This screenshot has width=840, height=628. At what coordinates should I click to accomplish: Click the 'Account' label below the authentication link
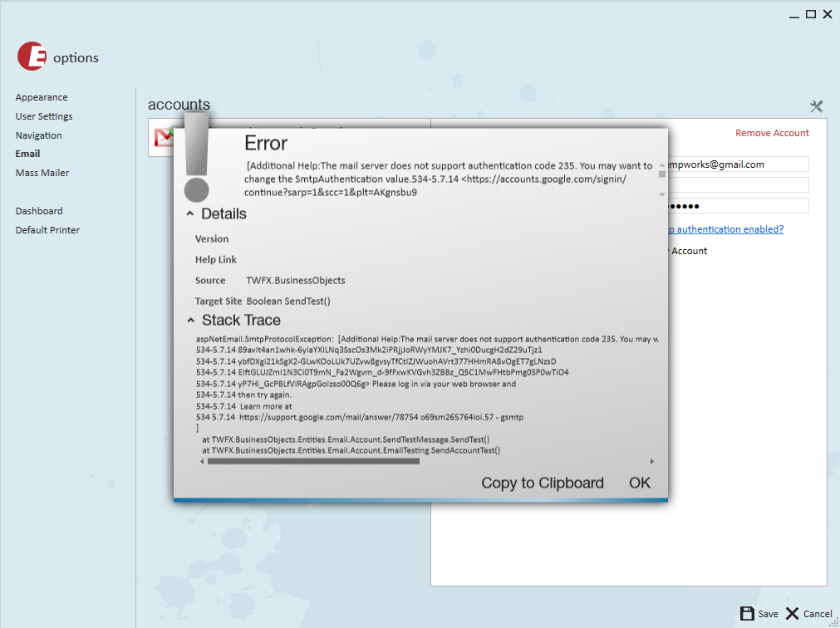[x=689, y=251]
